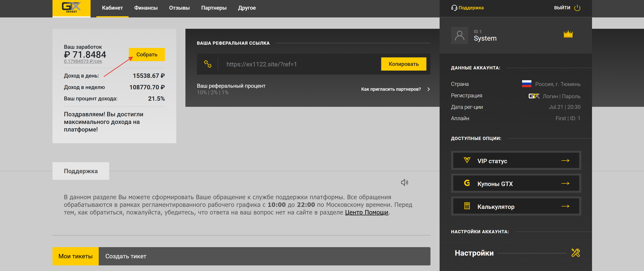
Task: Click the 108770.70 ₽ weekly income value
Action: [x=147, y=87]
